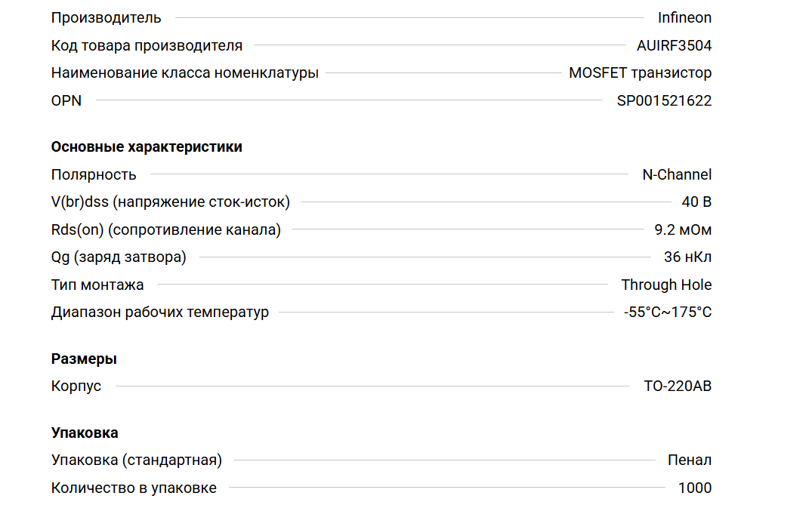Click the Упаковка section heading

point(85,433)
